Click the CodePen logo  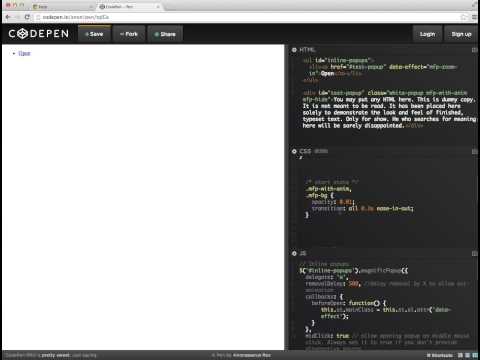[x=39, y=34]
